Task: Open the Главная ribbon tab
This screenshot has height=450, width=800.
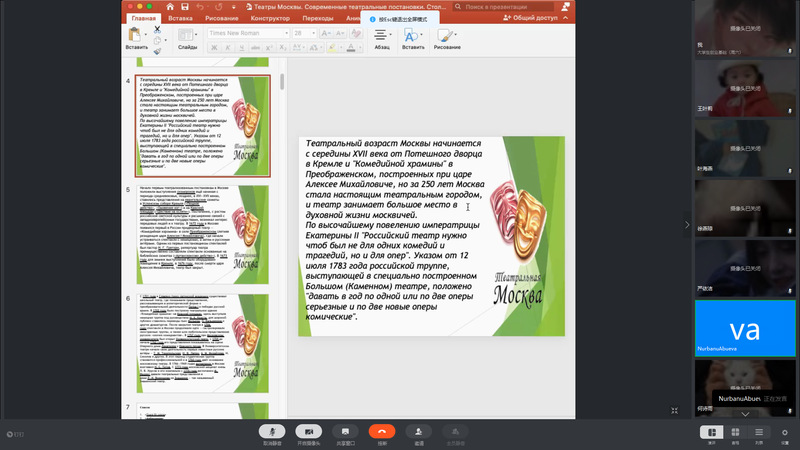Action: pos(144,18)
